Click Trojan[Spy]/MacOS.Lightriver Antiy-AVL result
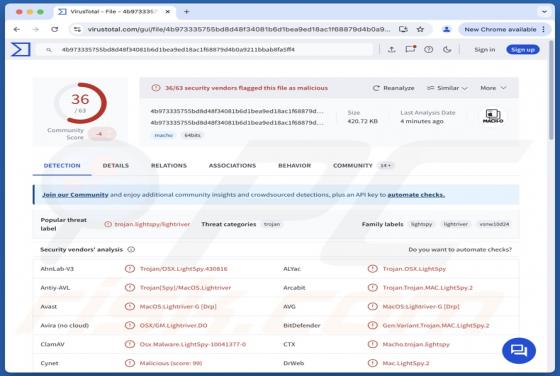This screenshot has width=560, height=376. pos(185,287)
